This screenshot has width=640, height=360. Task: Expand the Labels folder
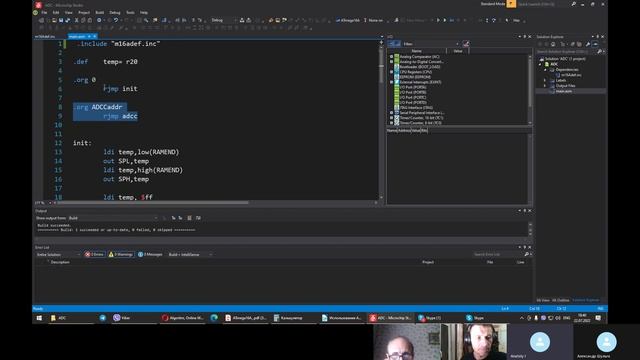(x=545, y=80)
